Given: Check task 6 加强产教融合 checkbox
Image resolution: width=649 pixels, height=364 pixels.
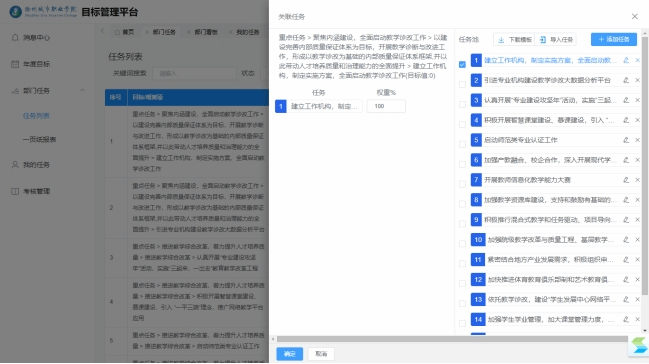Looking at the screenshot, I should click(x=462, y=164).
